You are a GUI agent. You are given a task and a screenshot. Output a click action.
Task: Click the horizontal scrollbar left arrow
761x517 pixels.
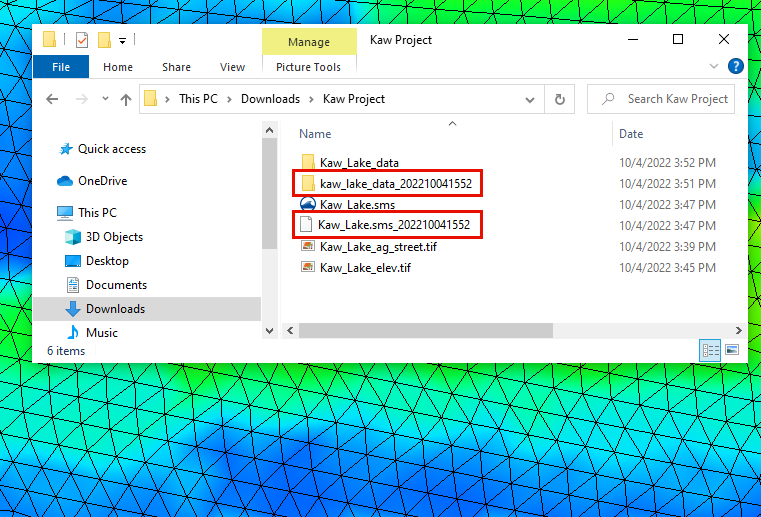click(x=290, y=331)
